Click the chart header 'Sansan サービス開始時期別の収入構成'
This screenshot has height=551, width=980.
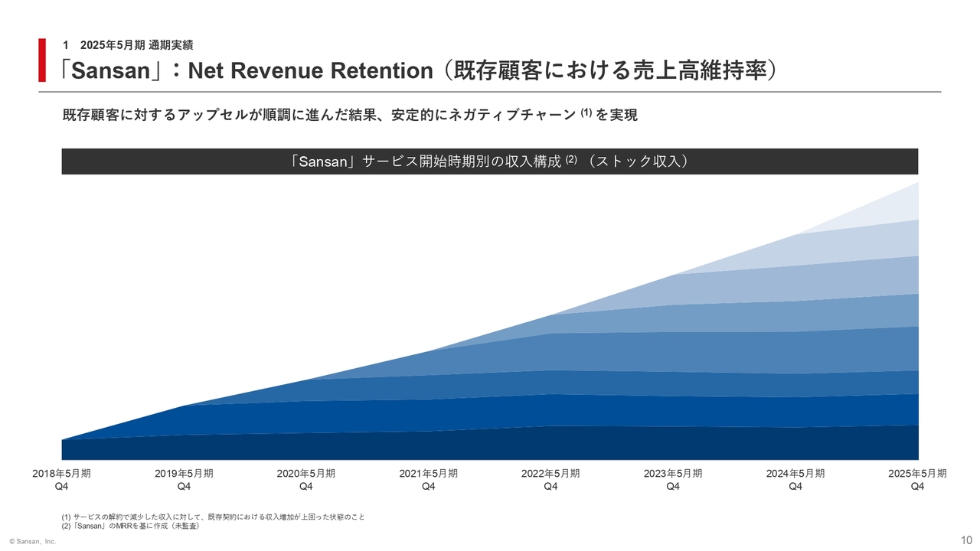pos(490,161)
